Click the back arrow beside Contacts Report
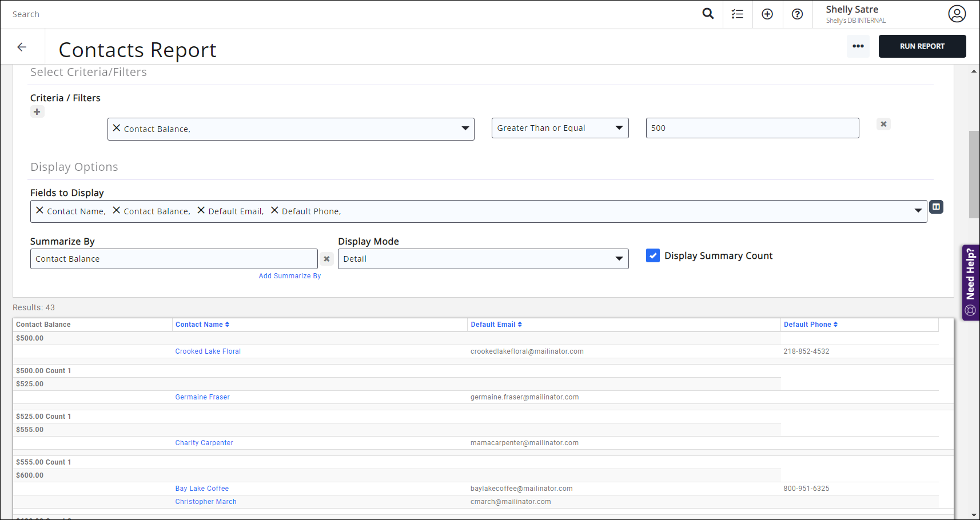 point(22,46)
